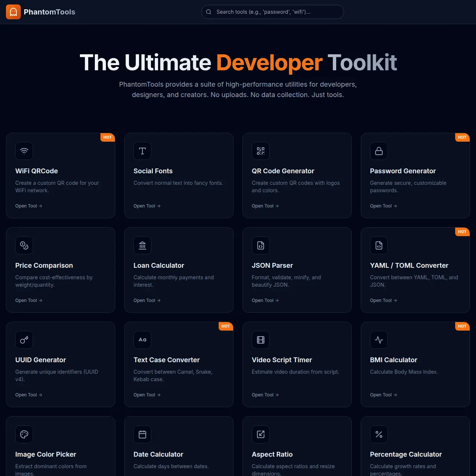Select the JSON Parser title
Viewport: 476px width, 476px height.
(x=272, y=266)
